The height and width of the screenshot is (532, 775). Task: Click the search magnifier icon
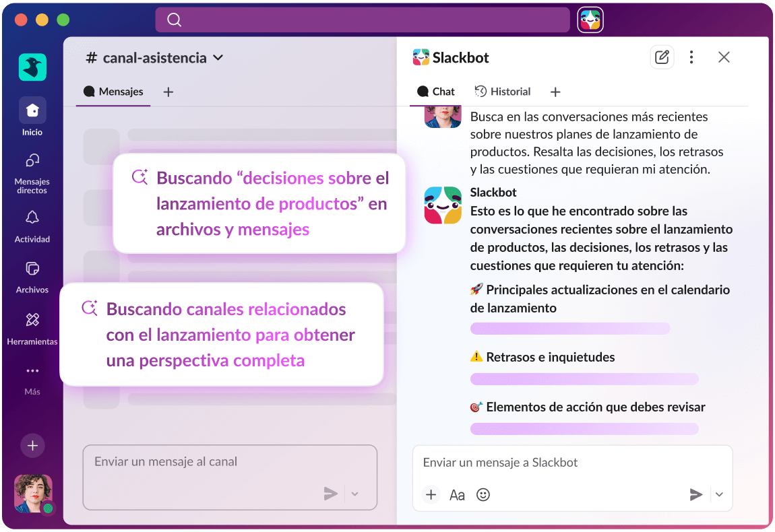click(x=174, y=20)
